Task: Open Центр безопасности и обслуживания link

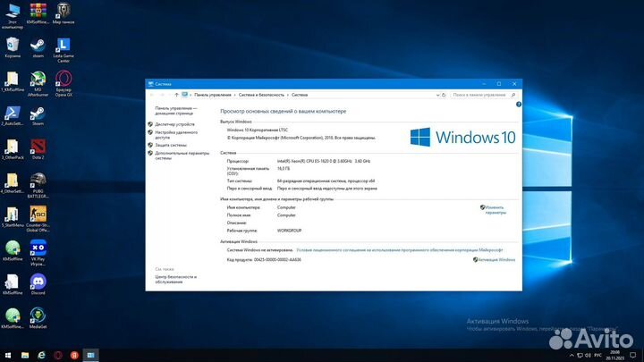Action: click(176, 279)
